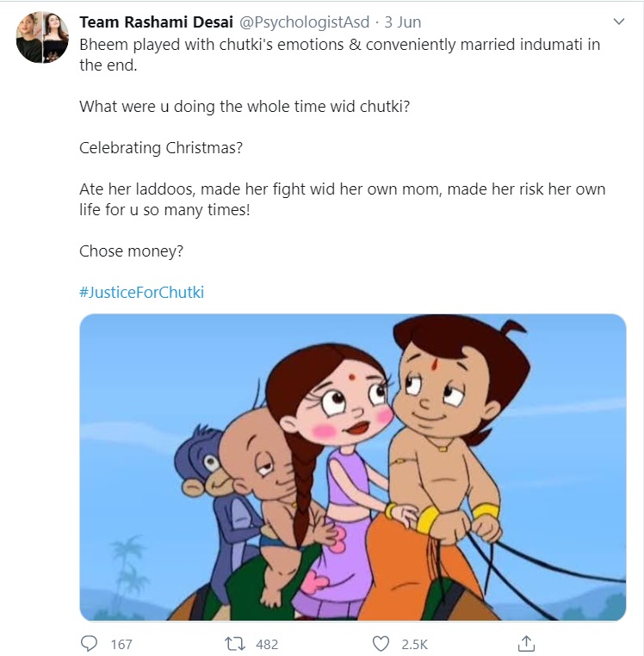Open the attached cartoon image
The image size is (644, 656).
click(x=353, y=467)
